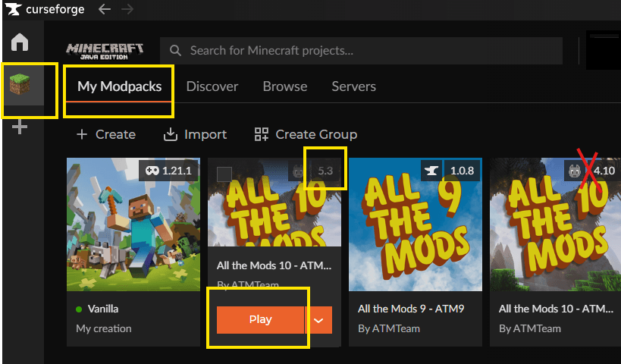Switch to the My Modpacks tab
The image size is (621, 364).
tap(119, 86)
